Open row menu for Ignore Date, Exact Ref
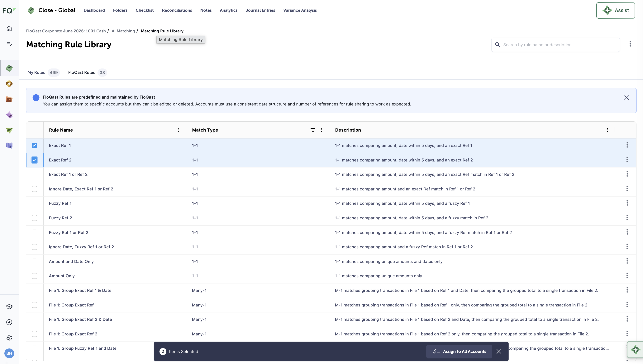This screenshot has width=643, height=364. [627, 189]
